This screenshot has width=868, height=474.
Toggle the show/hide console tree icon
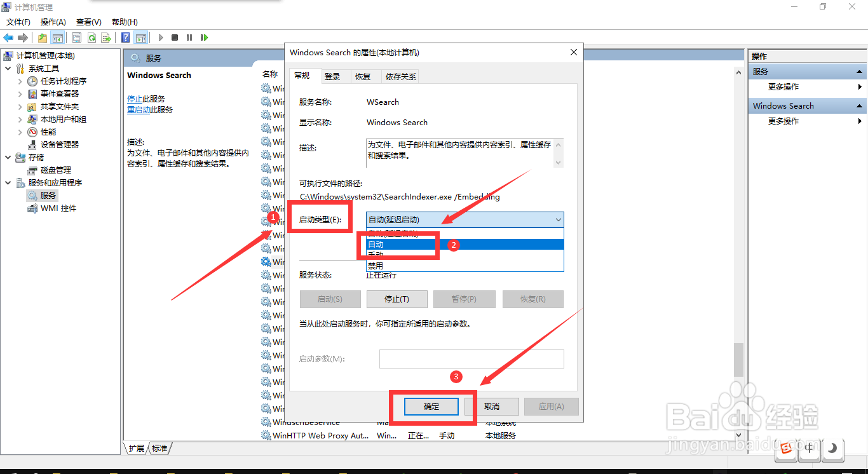click(58, 37)
